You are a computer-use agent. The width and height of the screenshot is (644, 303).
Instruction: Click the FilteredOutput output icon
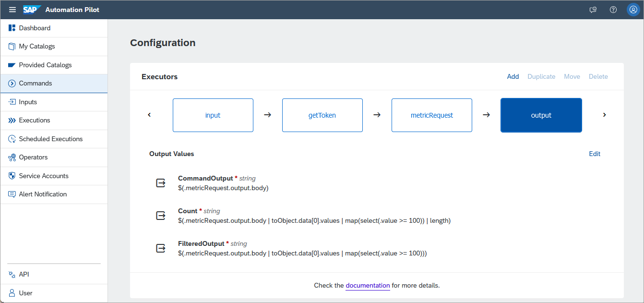pos(161,248)
